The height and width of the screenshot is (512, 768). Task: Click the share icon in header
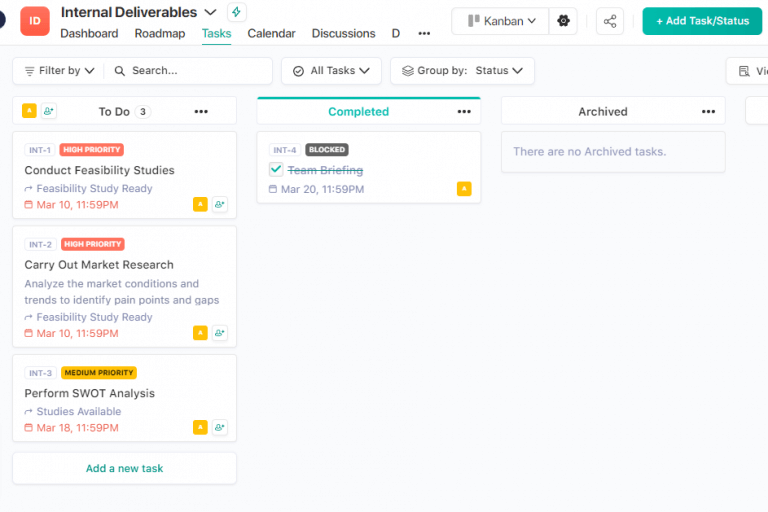610,21
